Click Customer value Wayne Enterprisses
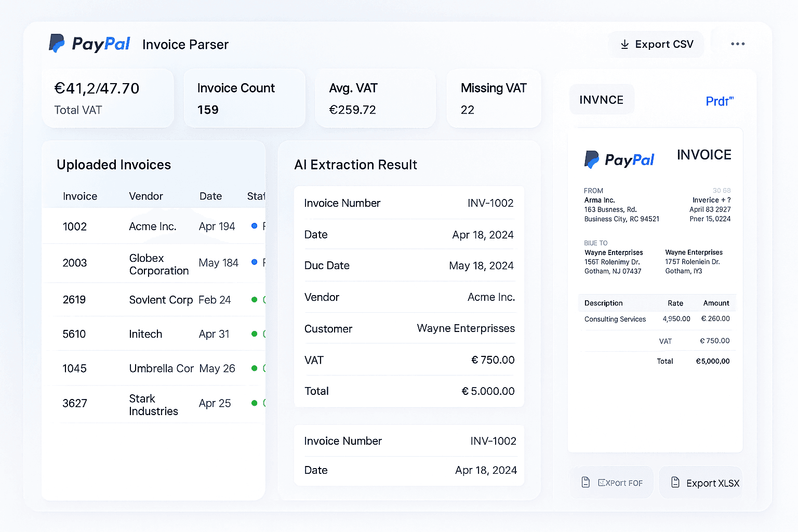Viewport: 798px width, 532px height. 465,328
